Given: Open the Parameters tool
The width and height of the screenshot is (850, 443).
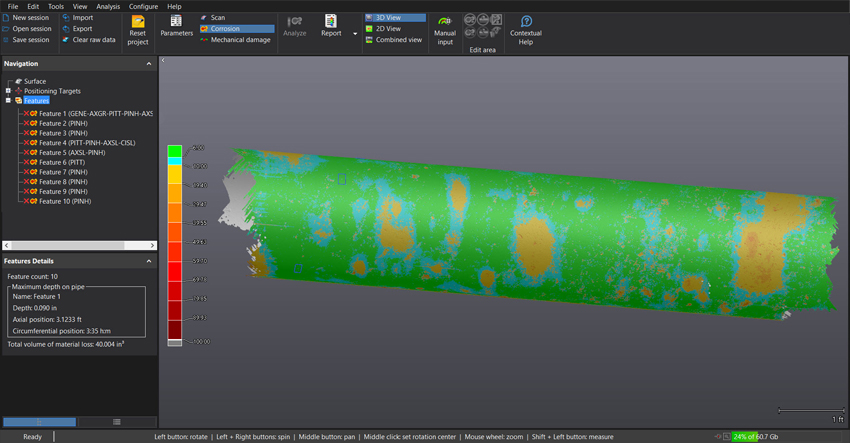Looking at the screenshot, I should [x=176, y=21].
